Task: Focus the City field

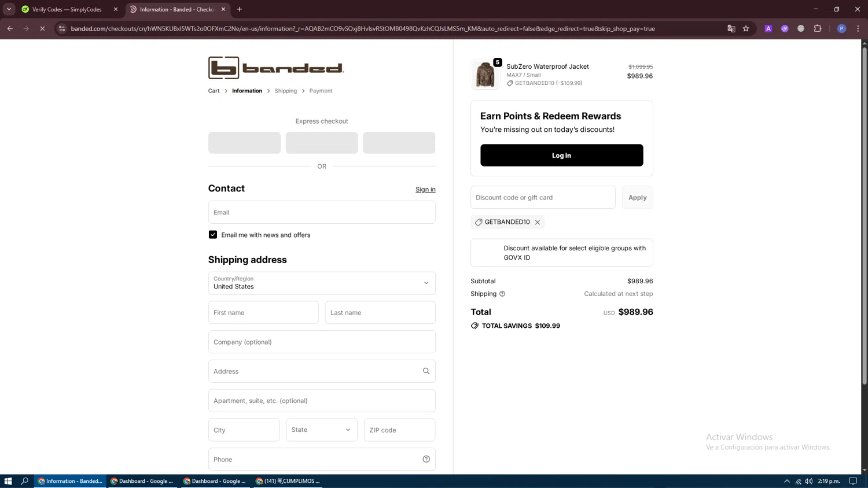Action: pyautogui.click(x=244, y=430)
